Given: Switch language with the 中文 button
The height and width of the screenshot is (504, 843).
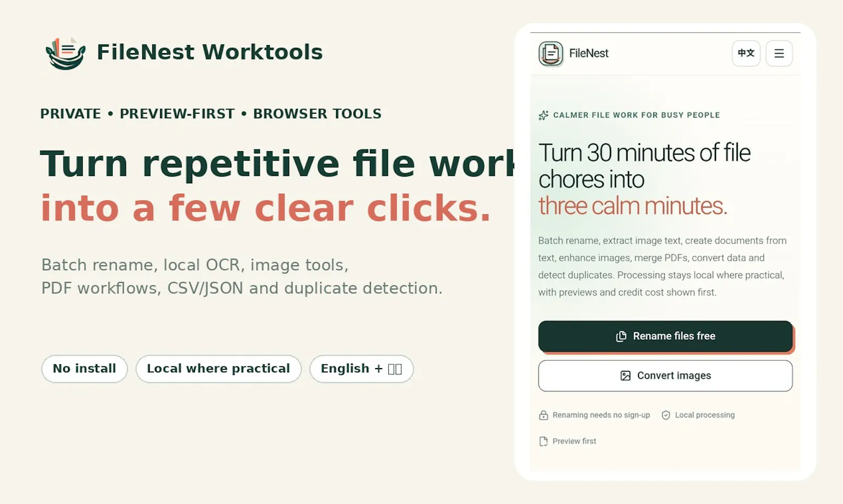Looking at the screenshot, I should point(746,53).
